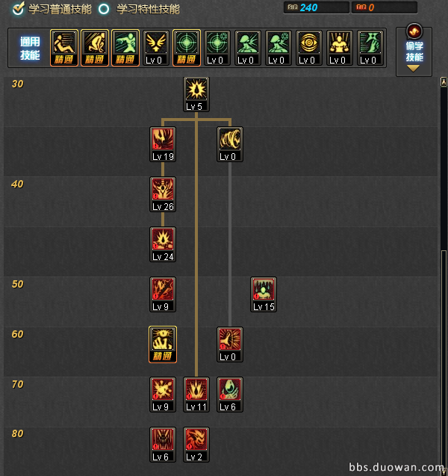Screen dimensions: 448x476
Task: Click the 通用技能 label tab
Action: [x=30, y=48]
